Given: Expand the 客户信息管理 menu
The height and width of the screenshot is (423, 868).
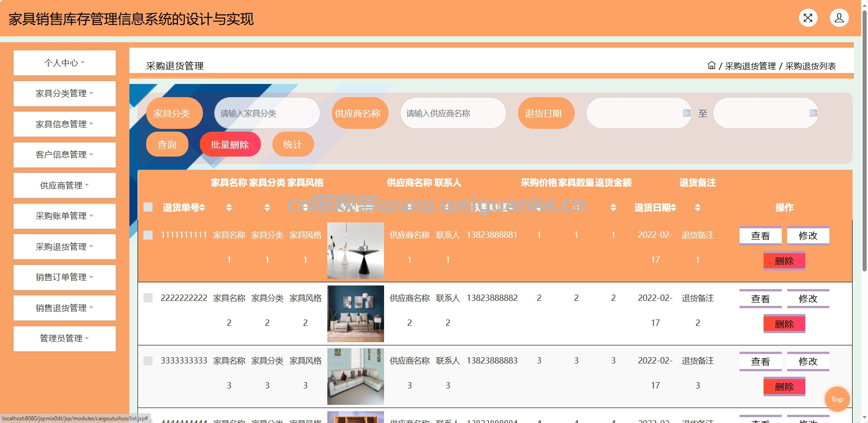Looking at the screenshot, I should pyautogui.click(x=64, y=155).
